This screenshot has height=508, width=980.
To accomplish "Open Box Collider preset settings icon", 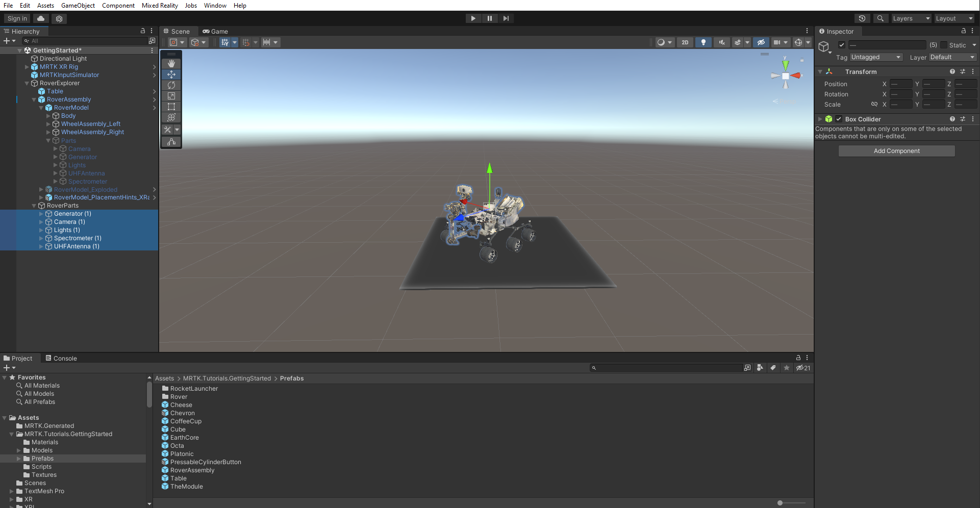I will [x=962, y=119].
